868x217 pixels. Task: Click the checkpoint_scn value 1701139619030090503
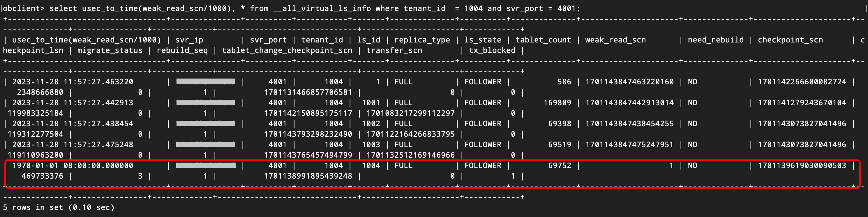point(802,166)
